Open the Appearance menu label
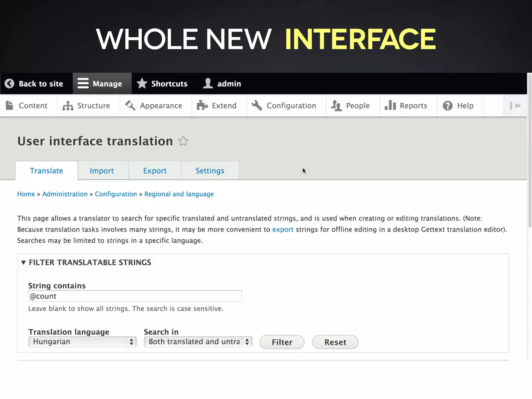This screenshot has height=399, width=532. (161, 106)
